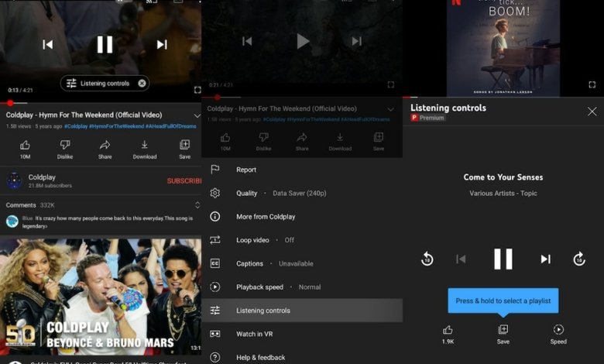This screenshot has width=604, height=364.
Task: Skip to next video in left screen
Action: pyautogui.click(x=162, y=45)
